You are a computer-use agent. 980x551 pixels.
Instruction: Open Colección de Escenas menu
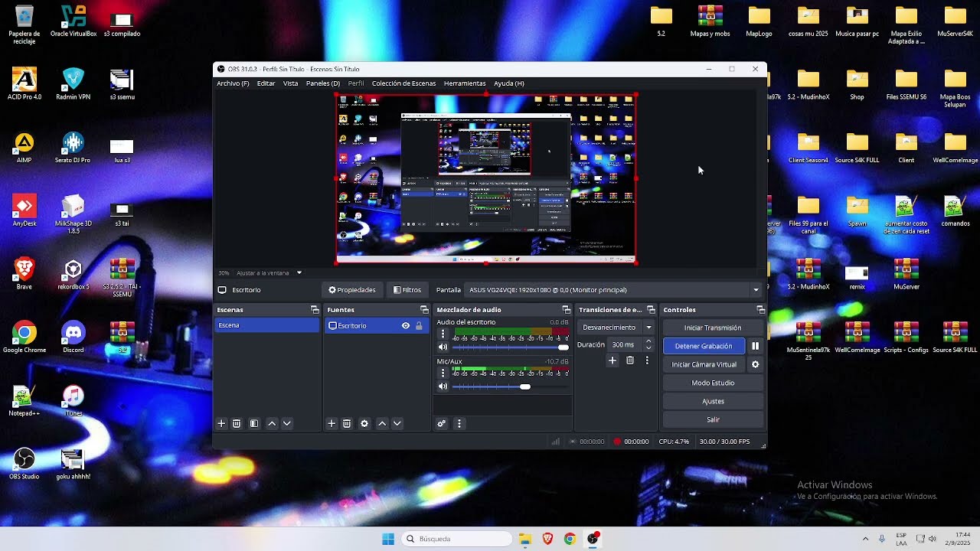pos(403,83)
